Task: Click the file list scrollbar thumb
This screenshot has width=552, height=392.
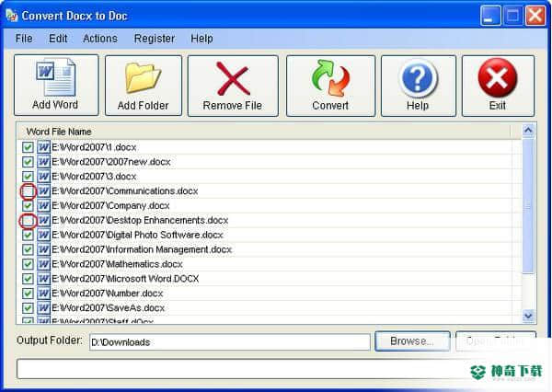Action: 528,205
